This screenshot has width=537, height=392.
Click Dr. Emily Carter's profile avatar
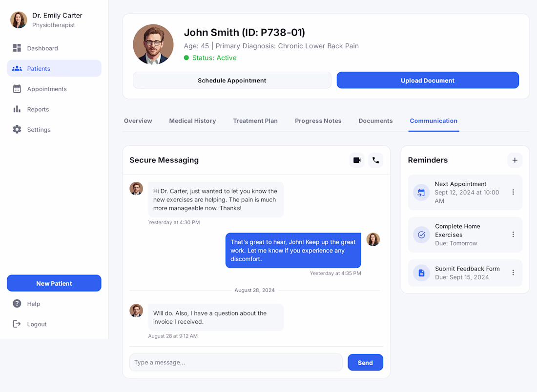pos(19,20)
